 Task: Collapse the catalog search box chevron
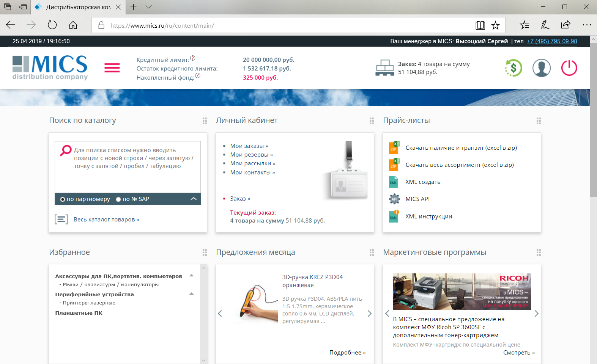pyautogui.click(x=194, y=199)
